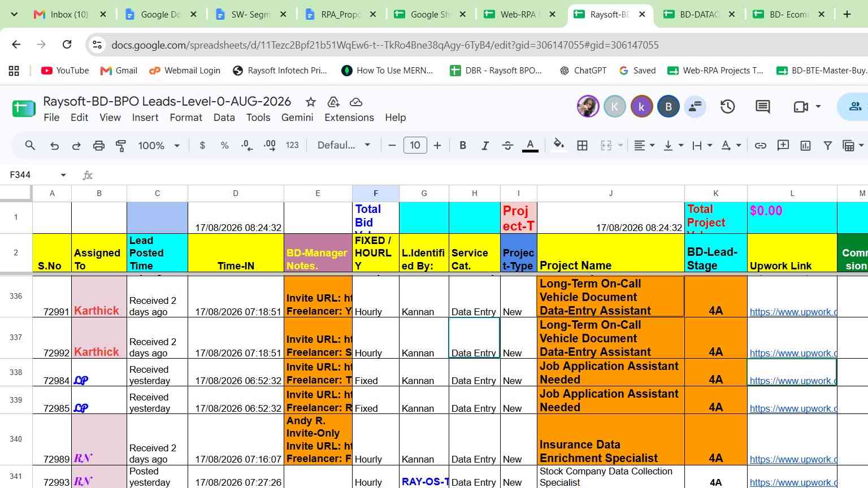
Task: Create a filter using funnel icon
Action: (x=827, y=146)
